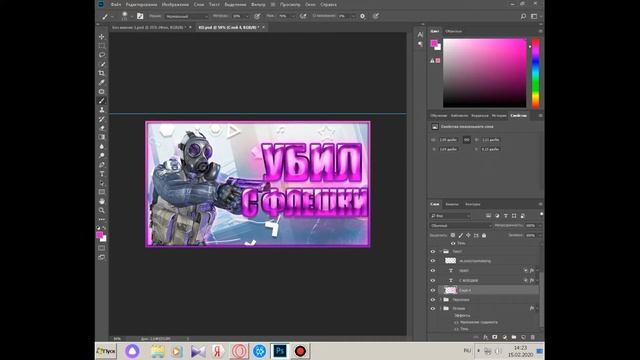Select the Слой 4 layer thumbnail

coord(450,290)
